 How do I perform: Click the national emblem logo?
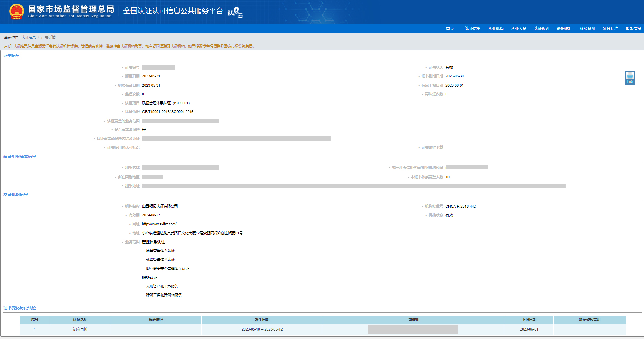16,12
